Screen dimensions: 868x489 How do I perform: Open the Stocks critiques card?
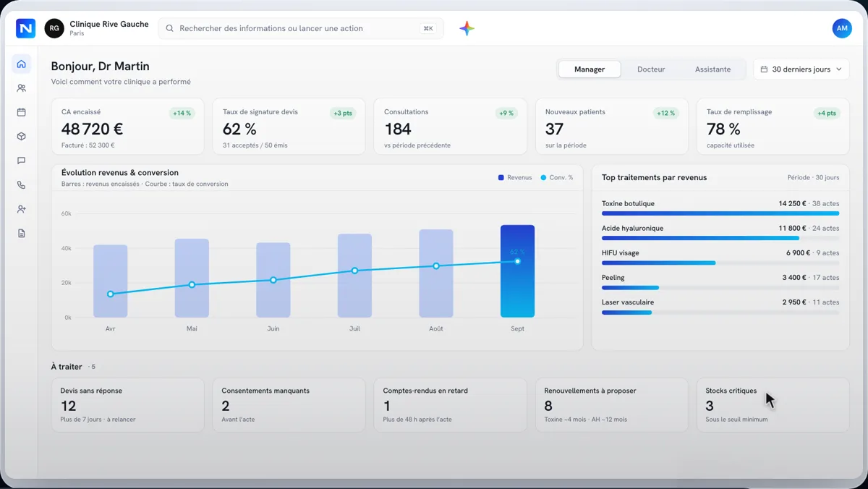coord(773,405)
